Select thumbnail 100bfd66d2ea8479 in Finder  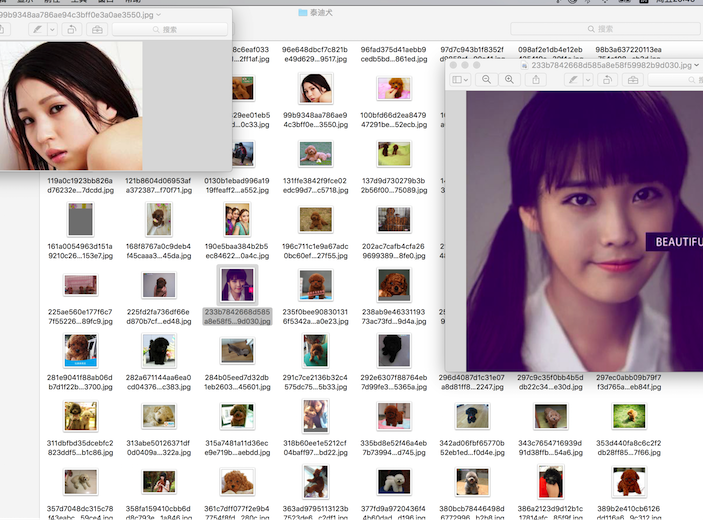point(394,88)
